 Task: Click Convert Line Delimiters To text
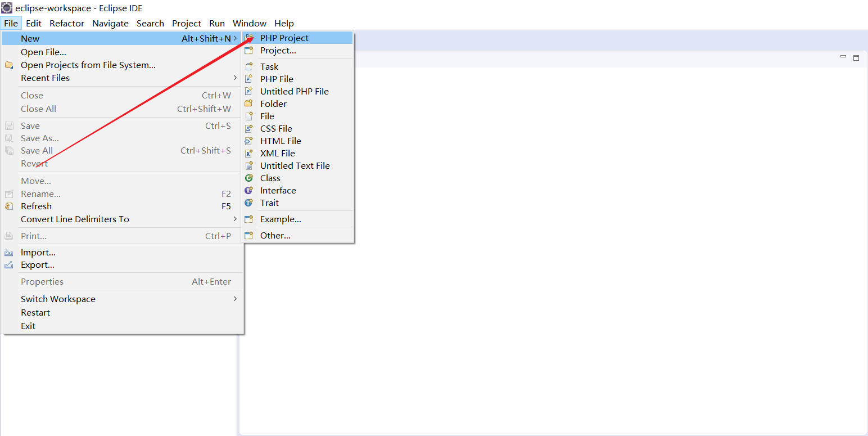75,219
